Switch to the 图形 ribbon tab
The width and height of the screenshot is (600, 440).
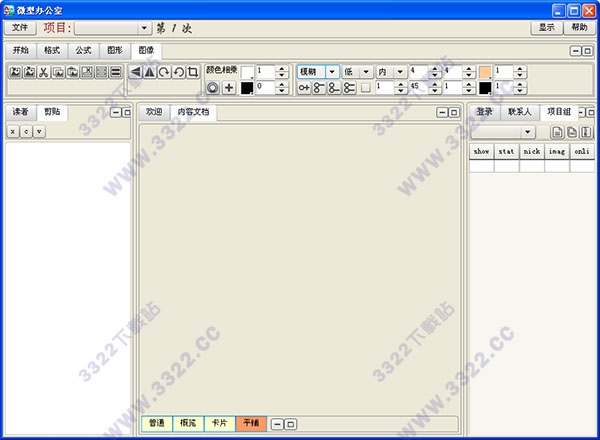coord(115,50)
